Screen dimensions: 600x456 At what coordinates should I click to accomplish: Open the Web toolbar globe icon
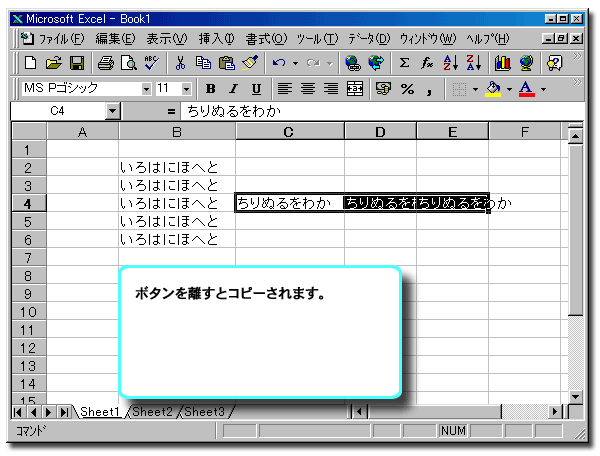pyautogui.click(x=376, y=63)
